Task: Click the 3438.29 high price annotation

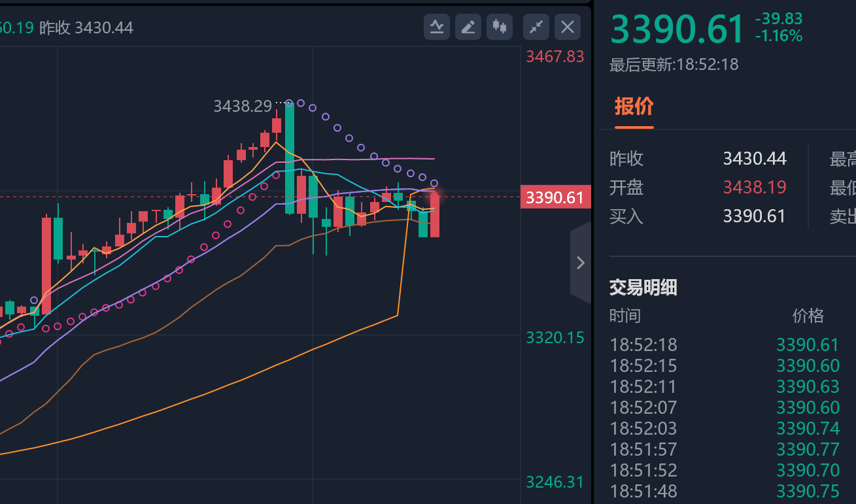Action: coord(243,106)
